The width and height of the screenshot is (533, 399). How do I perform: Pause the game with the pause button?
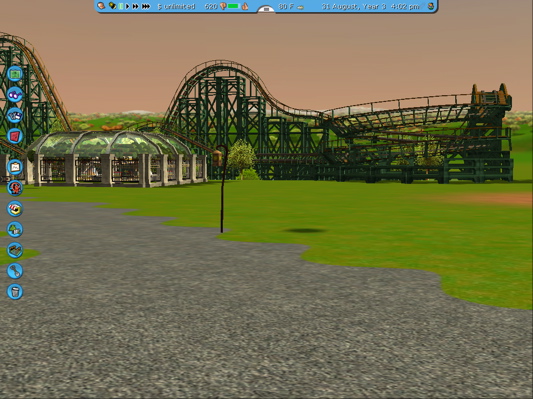click(x=121, y=6)
